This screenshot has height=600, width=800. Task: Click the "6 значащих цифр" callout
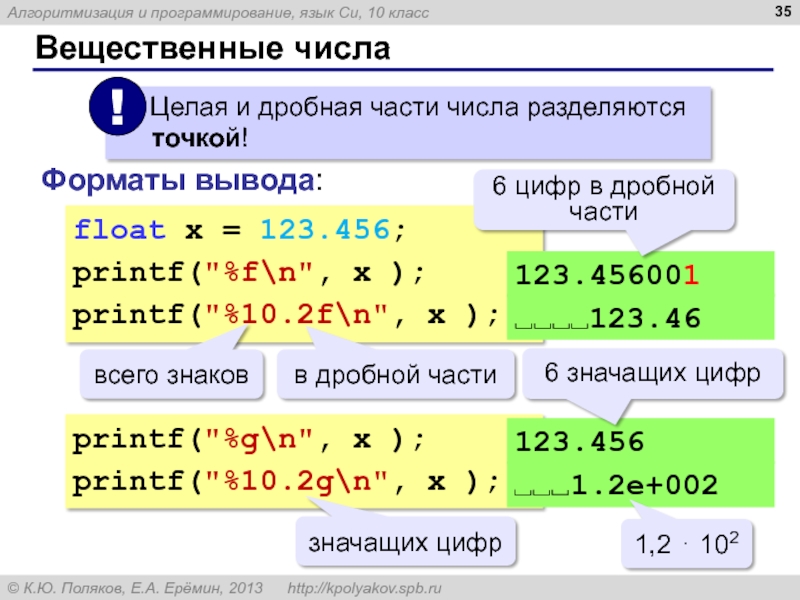click(x=651, y=373)
